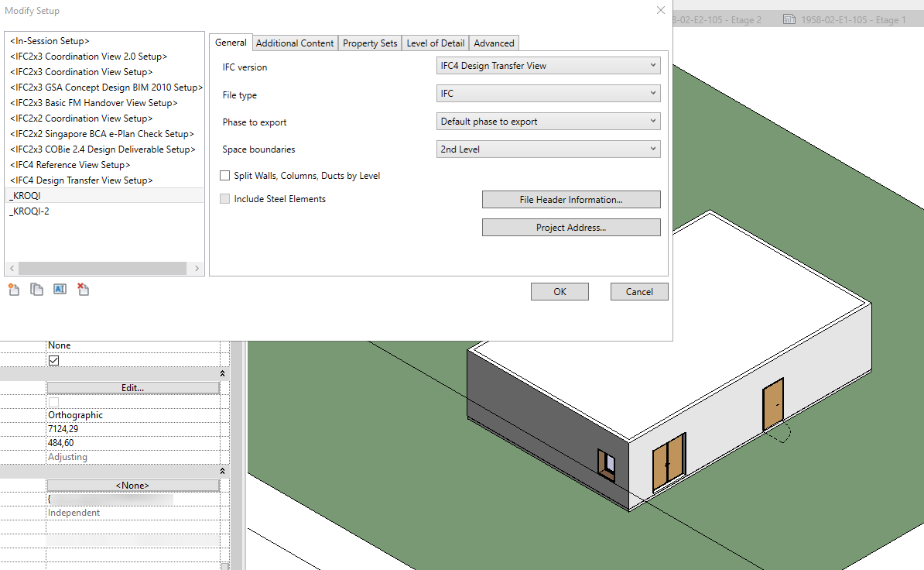
Task: Duplicate the selected export setup
Action: point(36,289)
